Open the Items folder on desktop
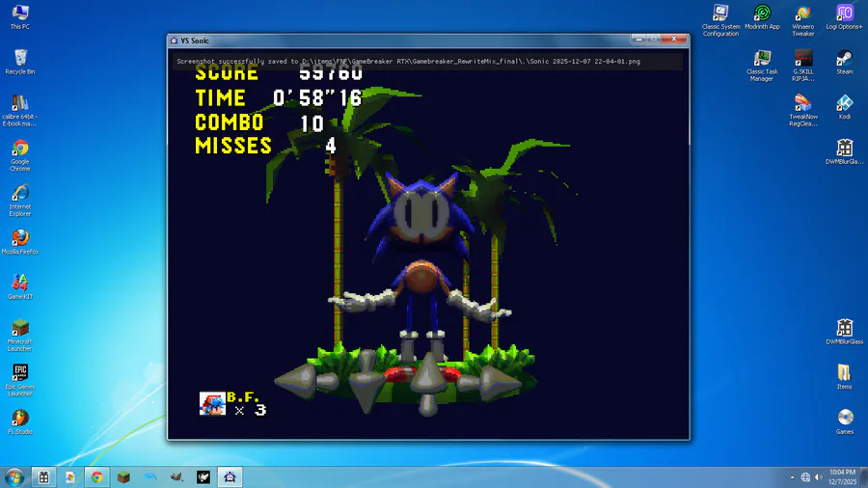This screenshot has width=868, height=488. (x=845, y=376)
